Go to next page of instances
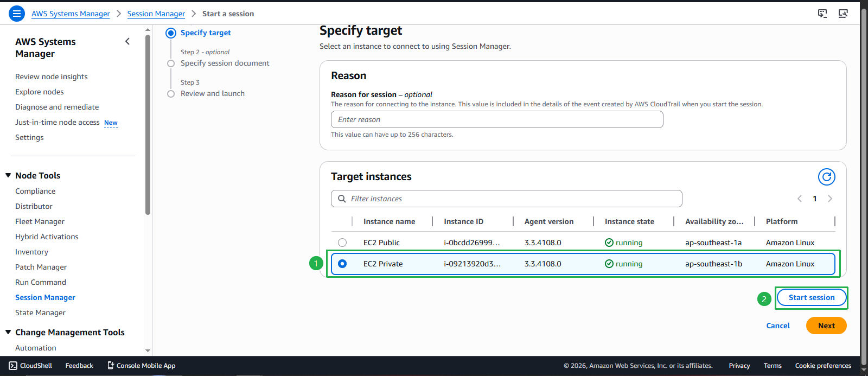 tap(830, 199)
